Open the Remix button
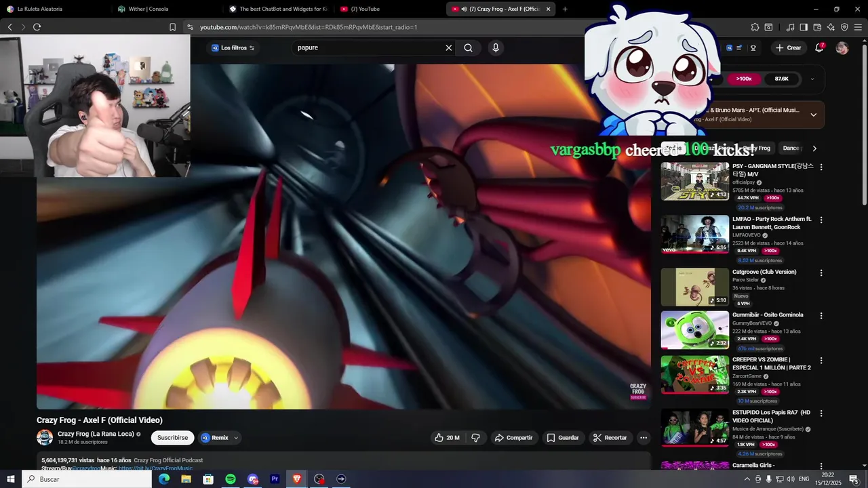Image resolution: width=868 pixels, height=488 pixels. pos(215,438)
